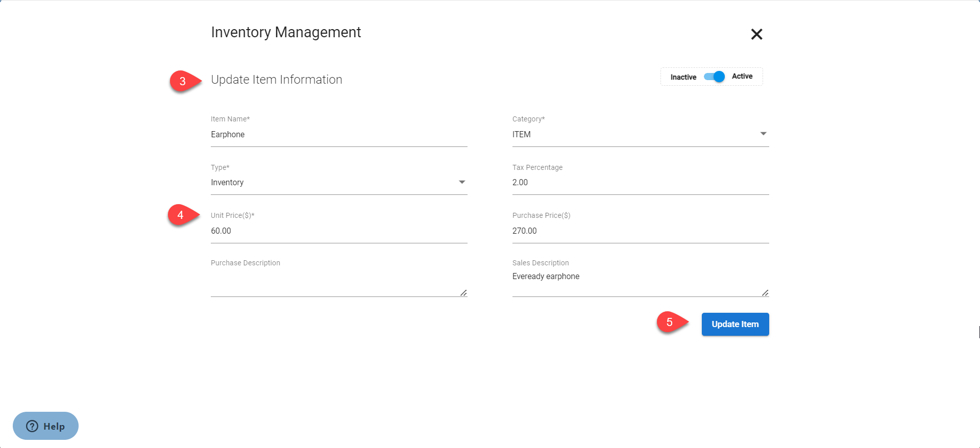Click the question mark Help icon
The width and height of the screenshot is (980, 448).
[x=32, y=426]
